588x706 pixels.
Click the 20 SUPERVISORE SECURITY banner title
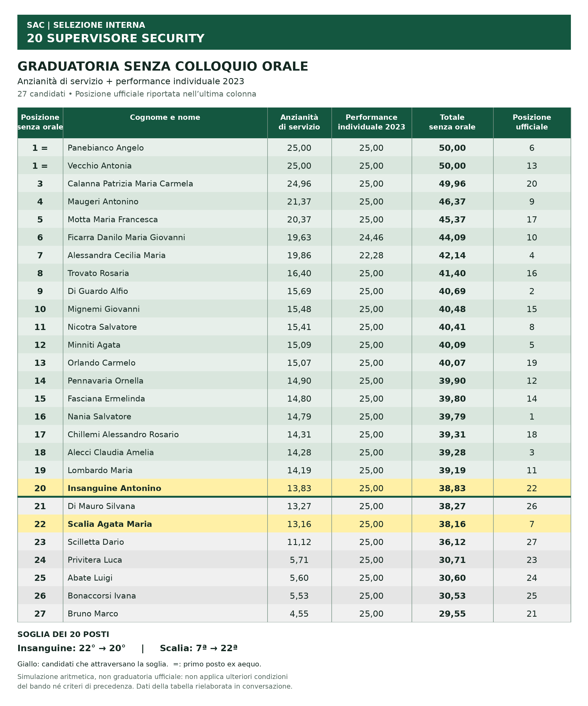tap(115, 38)
